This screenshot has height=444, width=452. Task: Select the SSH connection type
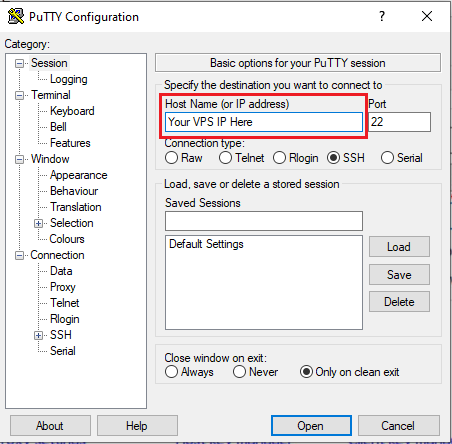point(333,158)
